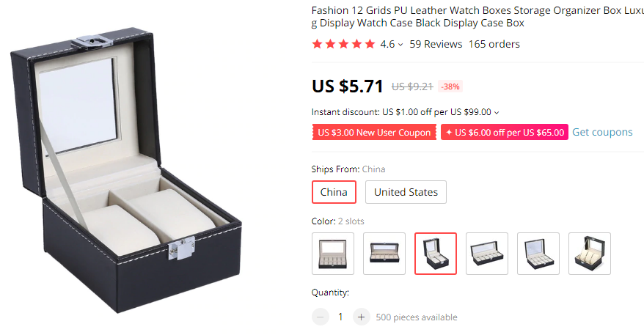Click the 165 orders text
This screenshot has height=335, width=644.
click(x=494, y=44)
